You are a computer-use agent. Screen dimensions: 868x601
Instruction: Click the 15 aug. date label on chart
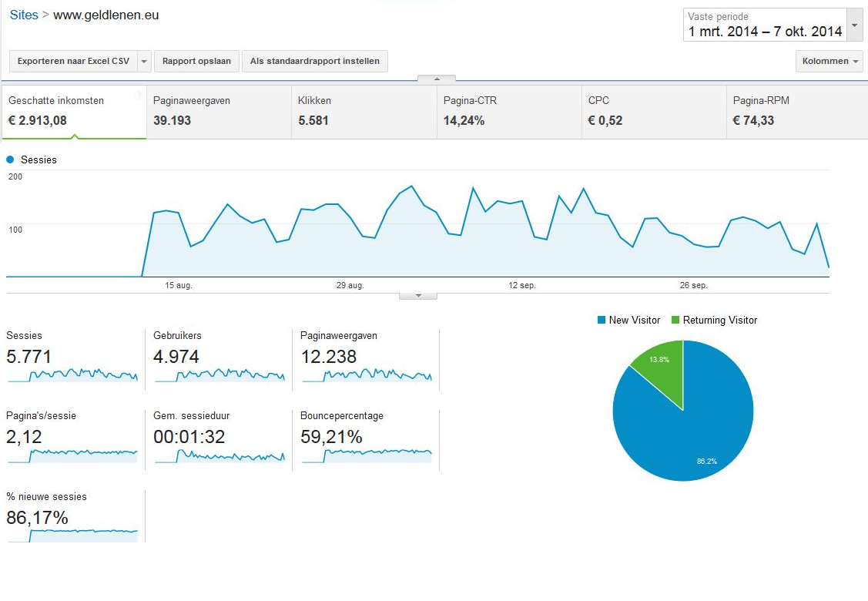tap(178, 285)
